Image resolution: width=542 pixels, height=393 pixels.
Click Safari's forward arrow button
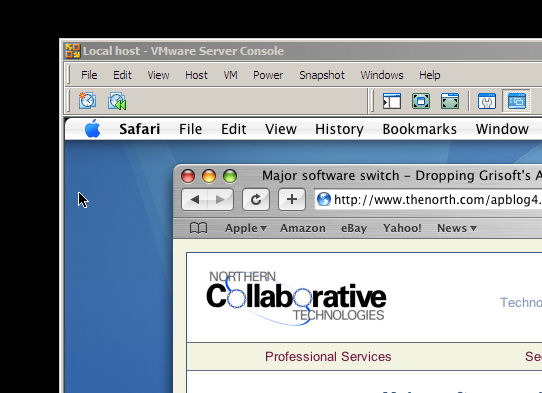[x=221, y=199]
